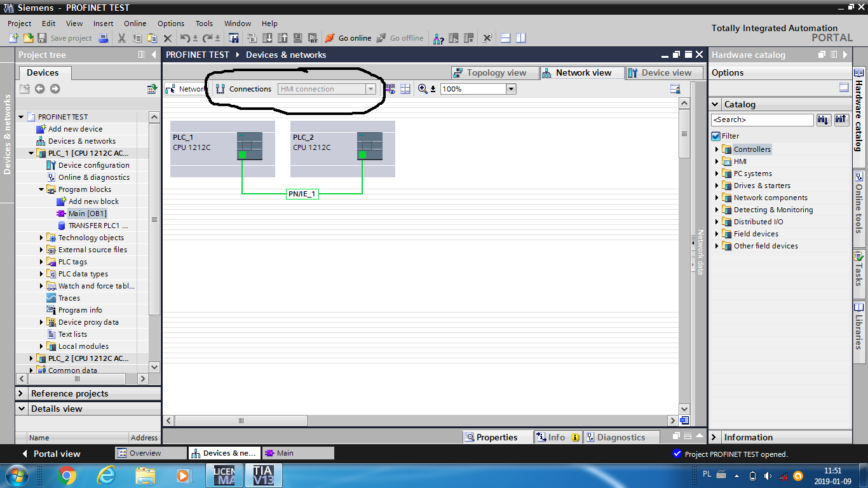Click the Portal view button

tap(51, 454)
